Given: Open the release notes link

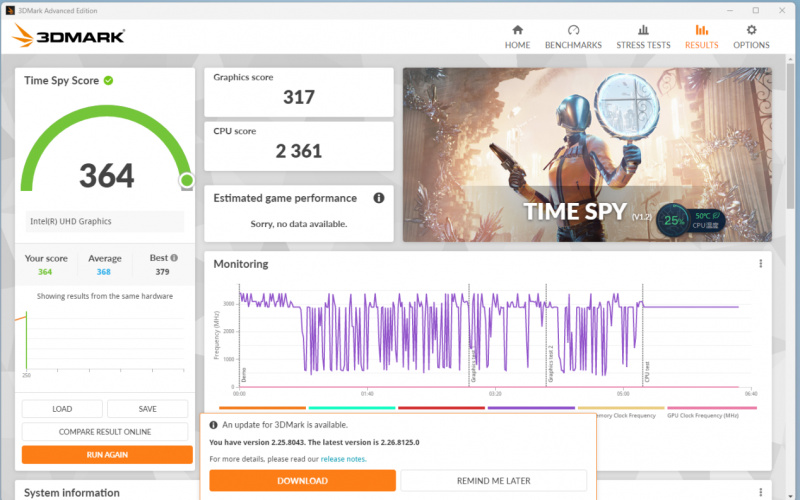Looking at the screenshot, I should click(x=343, y=459).
